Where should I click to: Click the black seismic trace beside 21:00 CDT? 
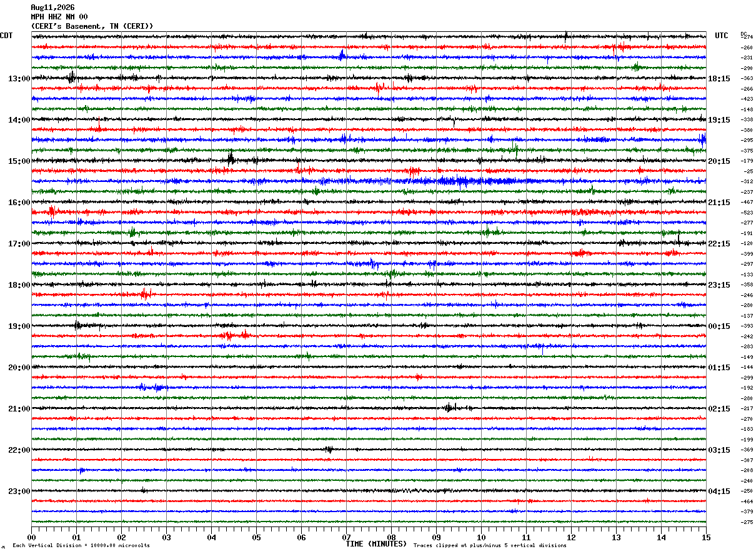(x=369, y=408)
